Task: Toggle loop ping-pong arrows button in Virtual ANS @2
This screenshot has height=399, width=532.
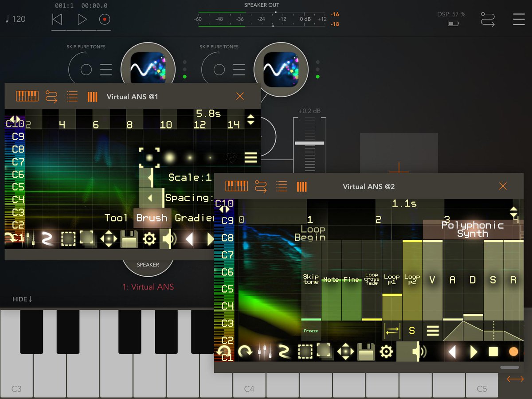Action: pos(392,331)
